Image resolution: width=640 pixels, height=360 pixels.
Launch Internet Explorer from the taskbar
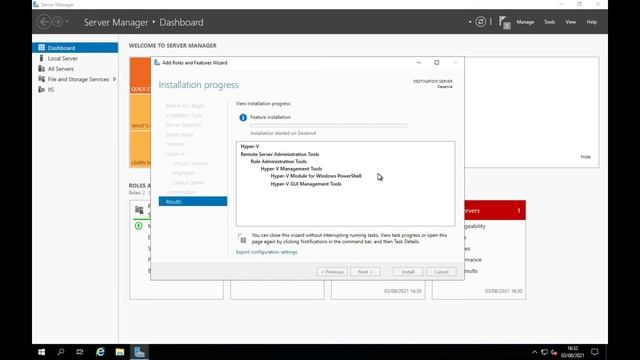(100, 352)
